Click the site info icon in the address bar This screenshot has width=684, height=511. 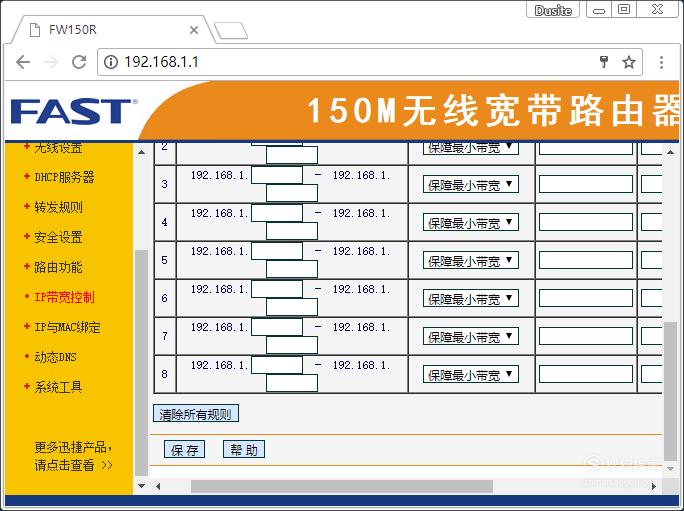(111, 62)
